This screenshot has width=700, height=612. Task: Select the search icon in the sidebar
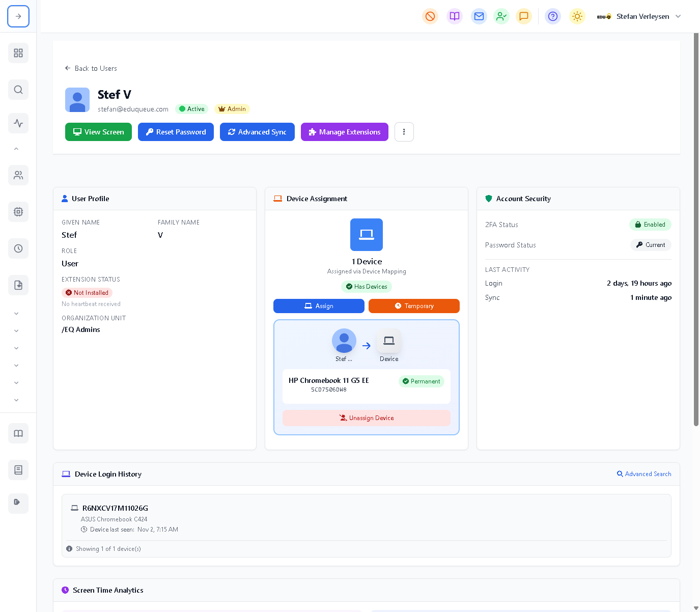click(18, 90)
